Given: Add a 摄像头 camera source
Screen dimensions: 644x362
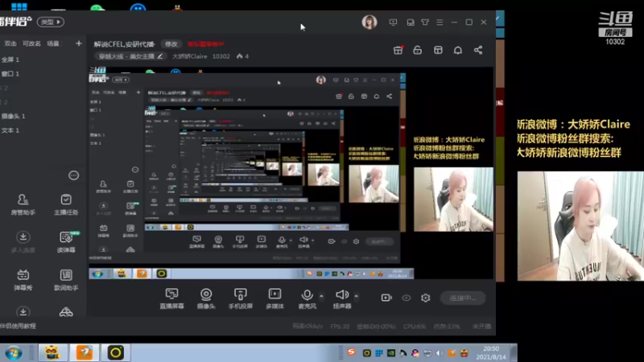Looking at the screenshot, I should [x=206, y=298].
